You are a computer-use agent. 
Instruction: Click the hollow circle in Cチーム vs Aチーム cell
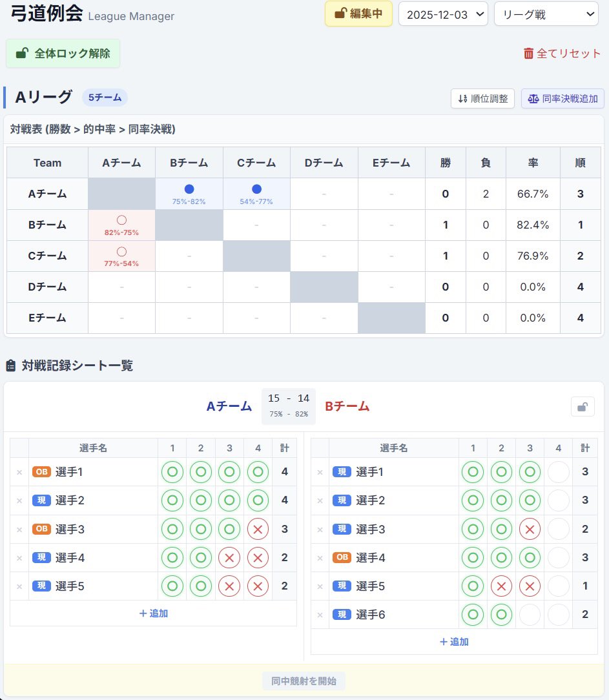click(x=121, y=251)
